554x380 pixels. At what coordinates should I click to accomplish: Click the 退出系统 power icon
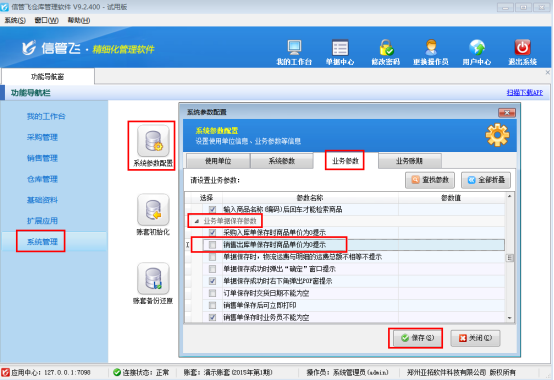point(522,48)
